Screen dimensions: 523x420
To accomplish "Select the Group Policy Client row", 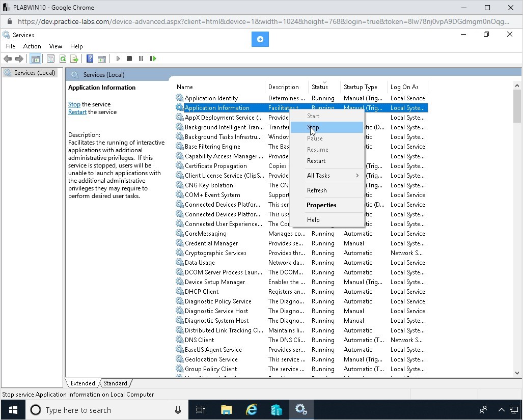I will tap(301, 369).
